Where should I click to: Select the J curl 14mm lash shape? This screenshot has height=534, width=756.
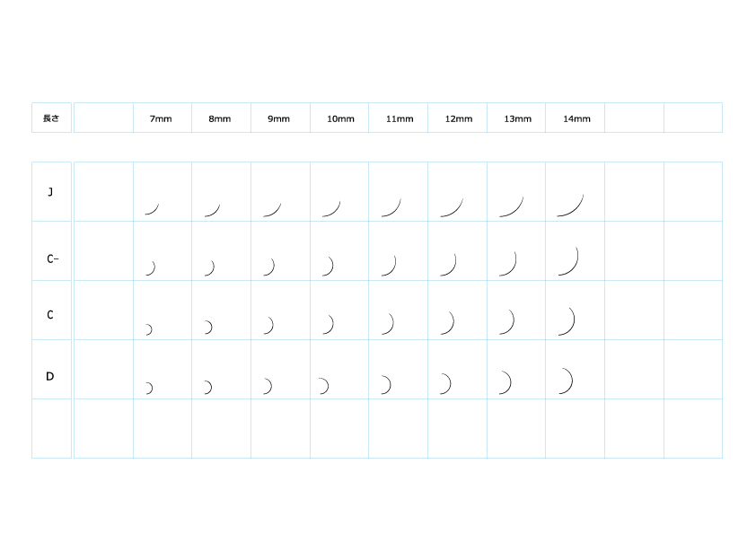tap(571, 206)
